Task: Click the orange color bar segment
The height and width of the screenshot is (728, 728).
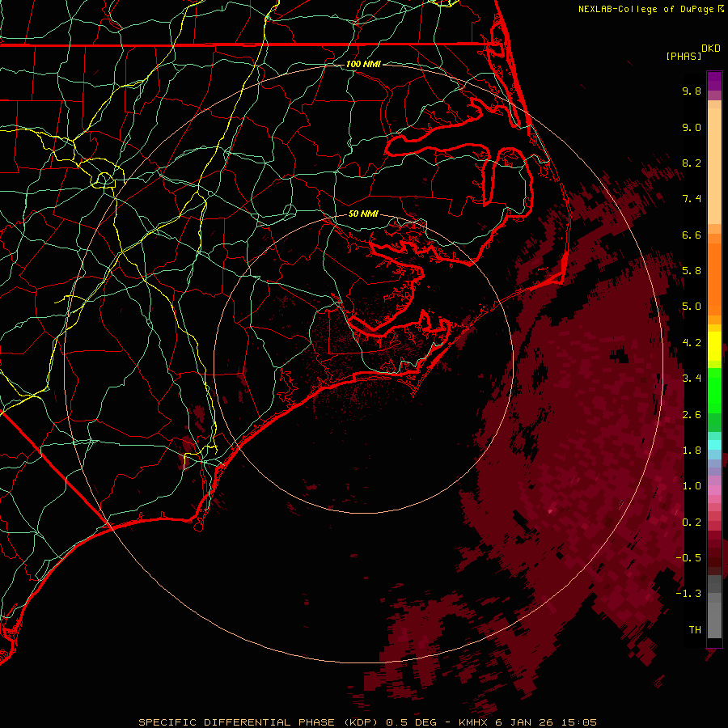Action: [x=714, y=280]
